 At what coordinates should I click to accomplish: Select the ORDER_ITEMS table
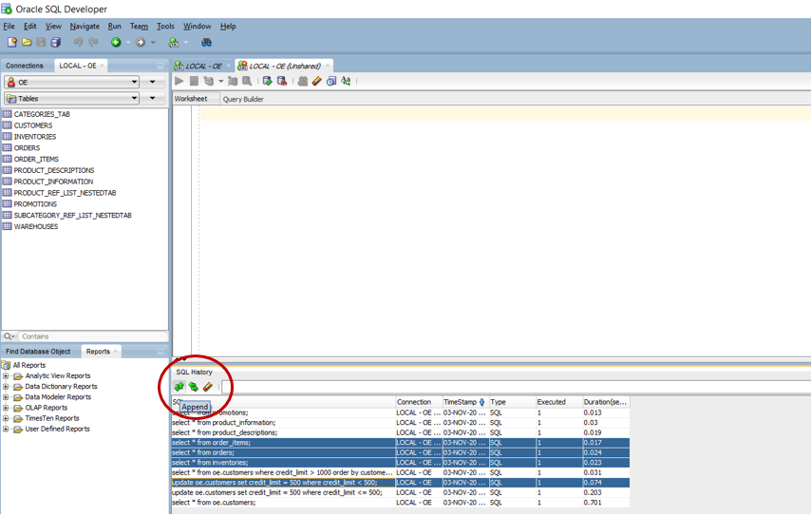[x=36, y=159]
